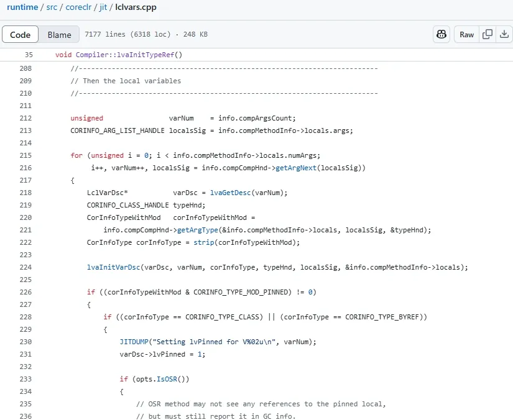Click the lvaGetDesc function call
This screenshot has height=420, width=513.
pyautogui.click(x=230, y=193)
